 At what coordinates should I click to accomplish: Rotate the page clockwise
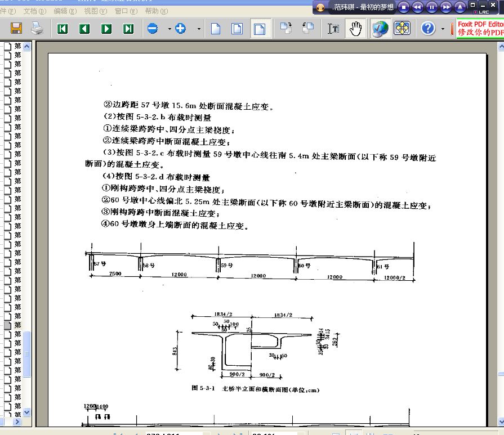(x=286, y=28)
